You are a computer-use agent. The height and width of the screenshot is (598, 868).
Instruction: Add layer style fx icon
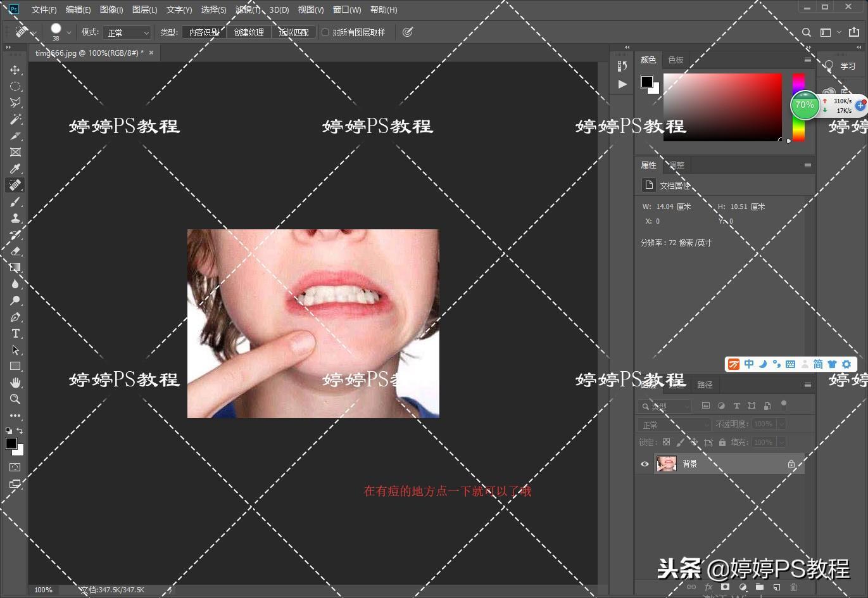tap(708, 587)
